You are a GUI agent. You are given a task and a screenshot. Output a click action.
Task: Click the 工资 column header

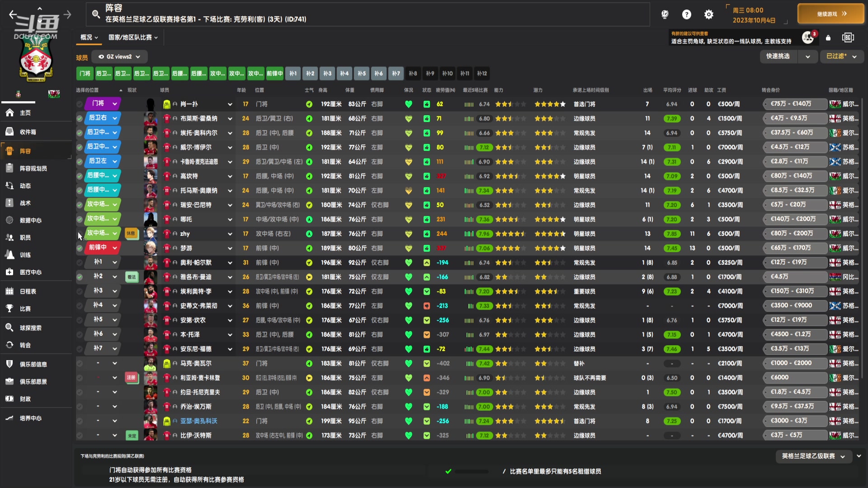pyautogui.click(x=722, y=90)
